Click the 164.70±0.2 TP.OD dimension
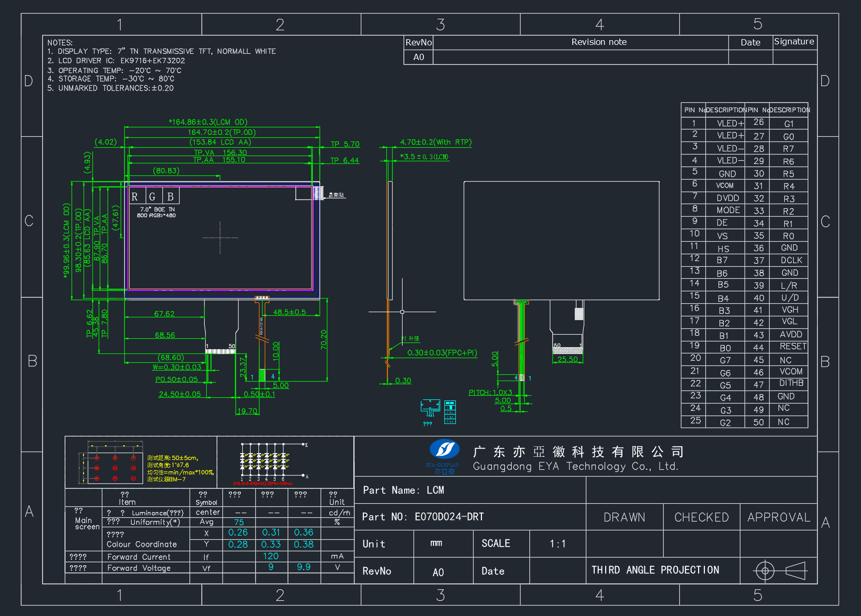Image resolution: width=861 pixels, height=616 pixels. [222, 133]
